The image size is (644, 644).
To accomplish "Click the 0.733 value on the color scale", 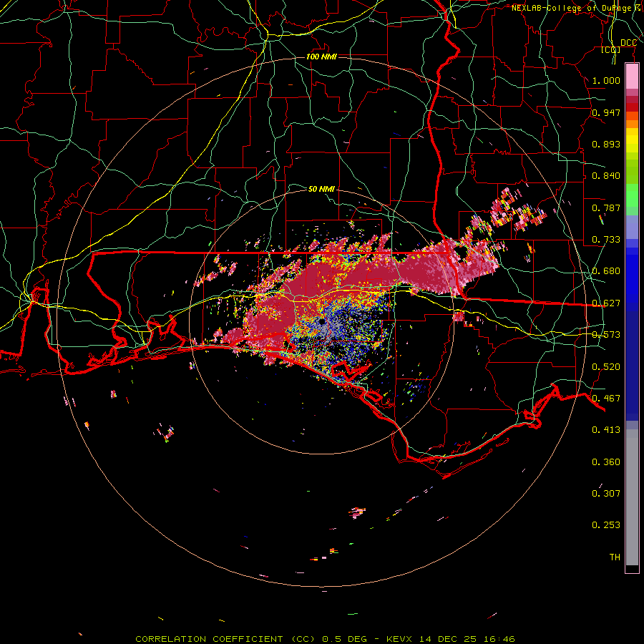I will click(606, 240).
